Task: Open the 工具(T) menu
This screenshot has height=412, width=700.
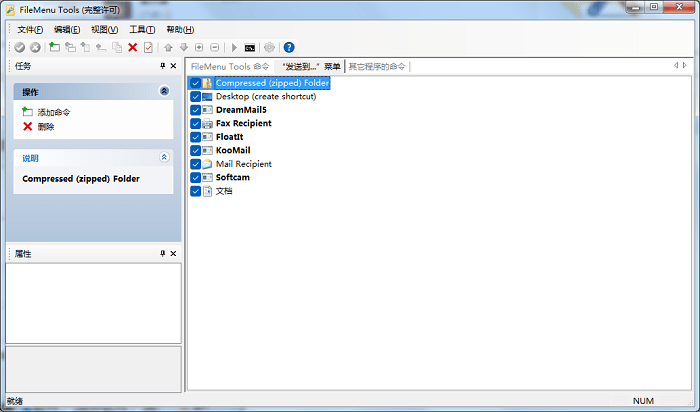Action: coord(142,29)
